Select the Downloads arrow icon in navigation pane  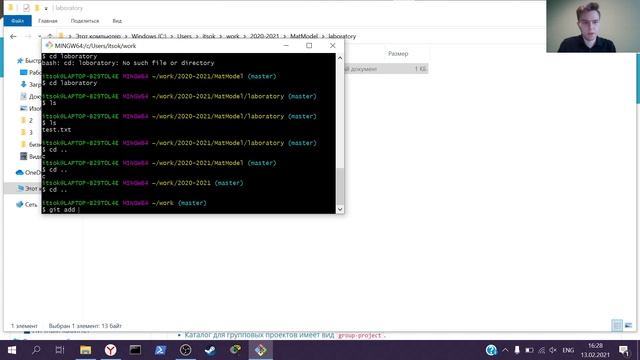pyautogui.click(x=23, y=84)
